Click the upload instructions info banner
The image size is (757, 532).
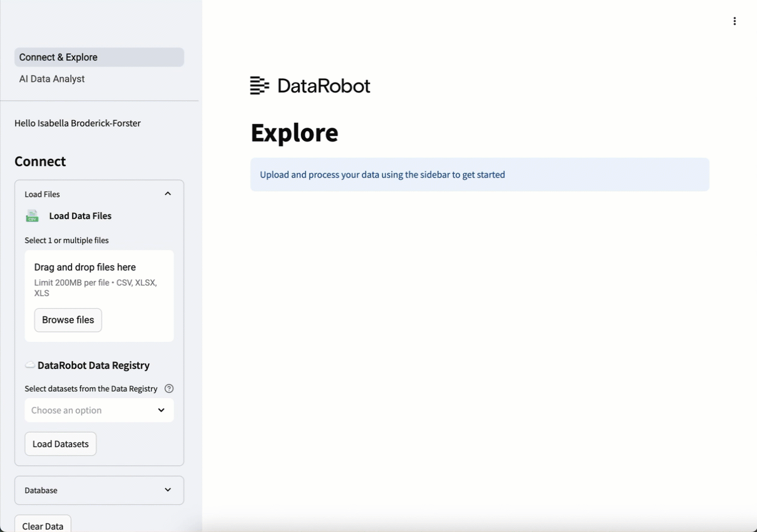[x=480, y=175]
